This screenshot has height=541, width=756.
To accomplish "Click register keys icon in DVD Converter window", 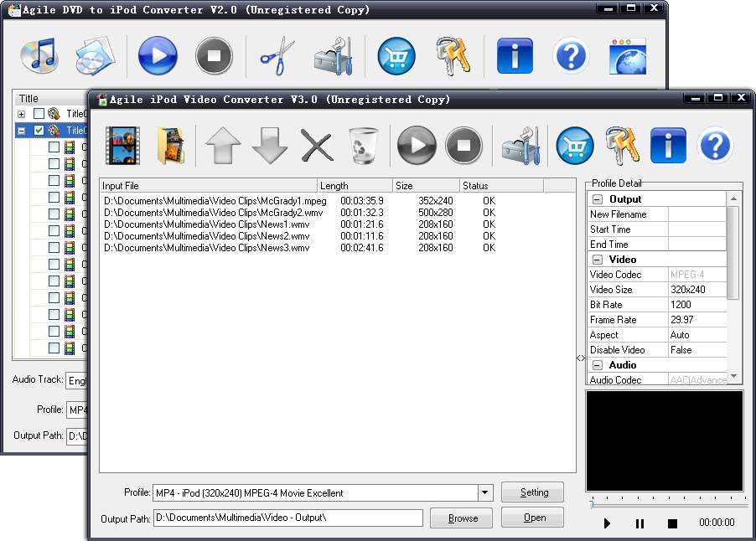I will tap(453, 56).
